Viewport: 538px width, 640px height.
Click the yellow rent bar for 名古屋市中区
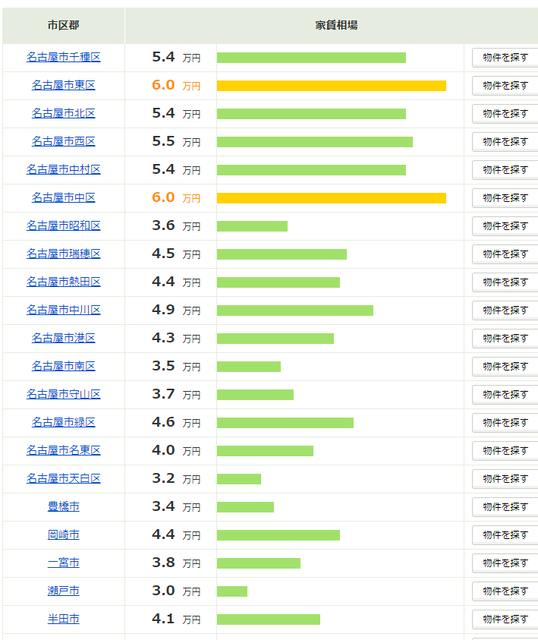coord(331,198)
